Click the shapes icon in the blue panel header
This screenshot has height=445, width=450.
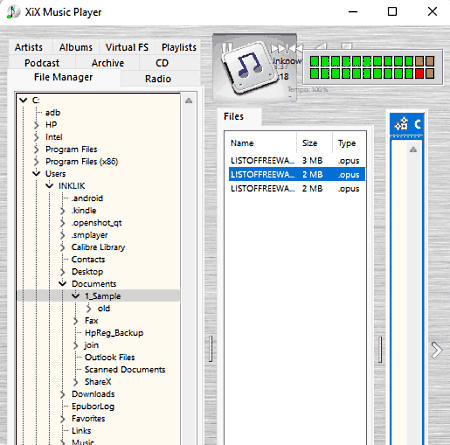click(x=401, y=124)
